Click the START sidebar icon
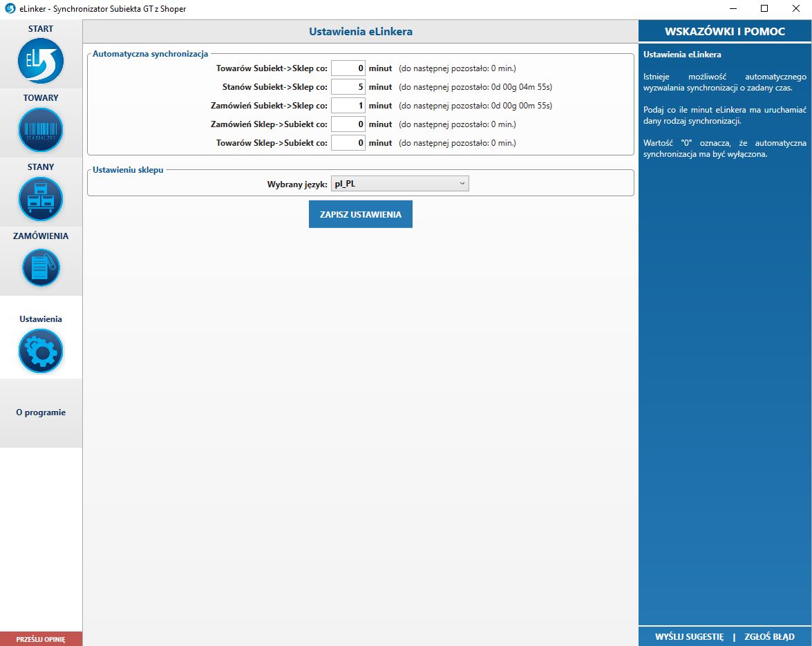 click(41, 61)
